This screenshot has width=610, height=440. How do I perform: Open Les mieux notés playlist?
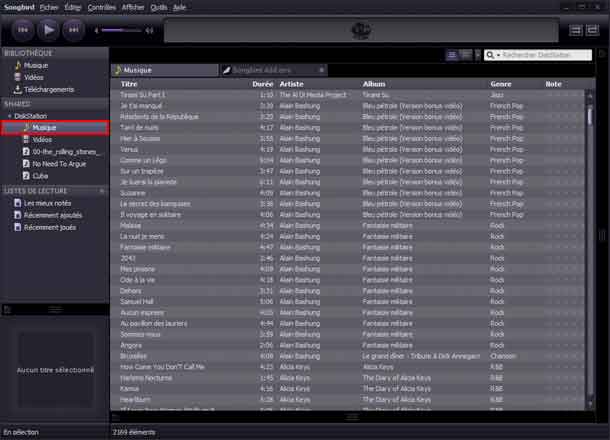click(47, 203)
